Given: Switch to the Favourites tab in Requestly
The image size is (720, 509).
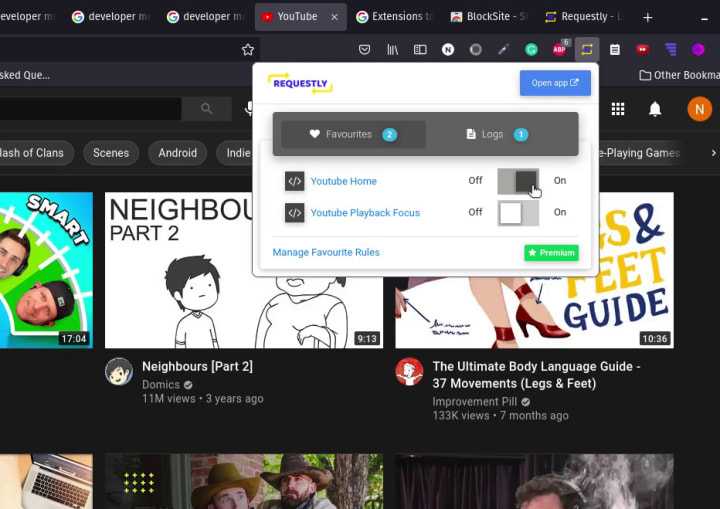Looking at the screenshot, I should coord(353,134).
